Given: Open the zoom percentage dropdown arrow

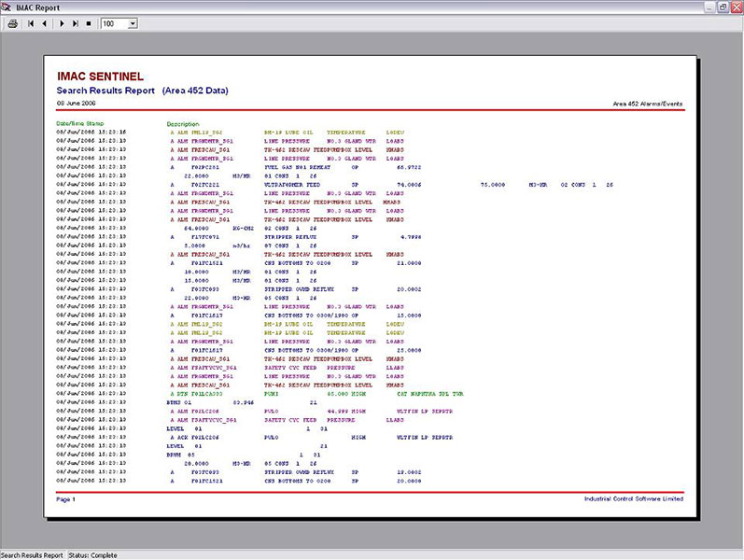Looking at the screenshot, I should coord(132,22).
